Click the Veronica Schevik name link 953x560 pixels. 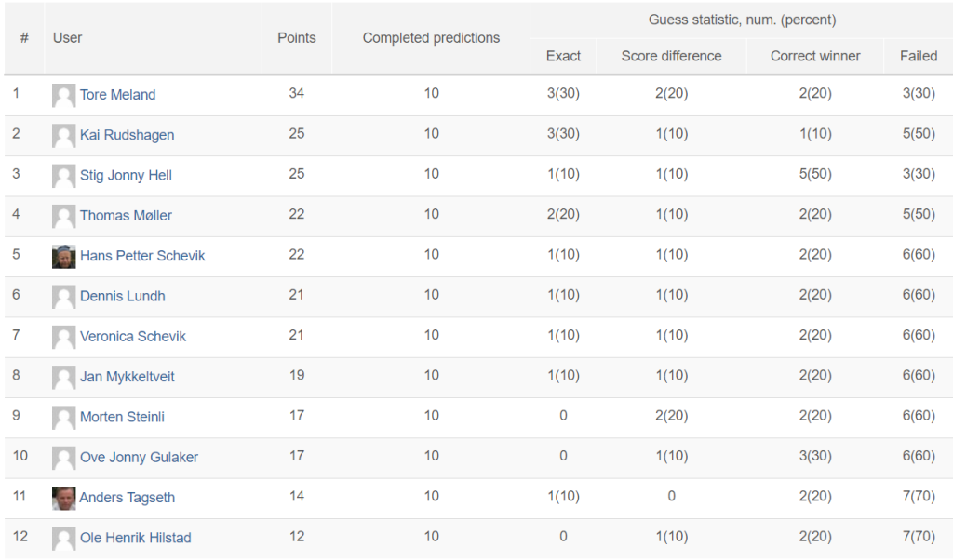coord(132,336)
